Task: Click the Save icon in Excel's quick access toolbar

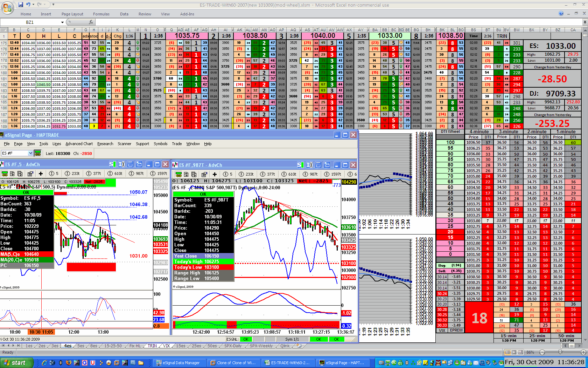Action: 21,5
